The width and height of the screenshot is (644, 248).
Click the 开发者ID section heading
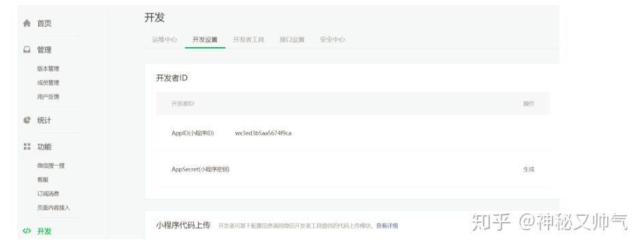172,78
